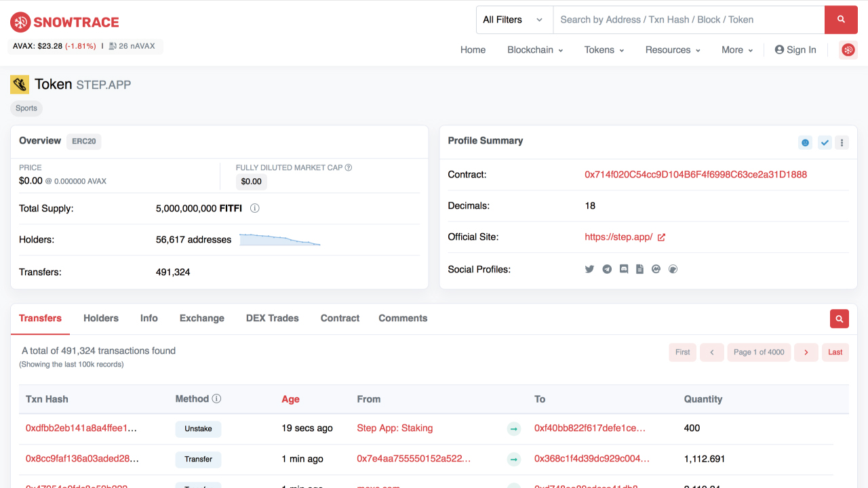Screen dimensions: 868x488
Task: Go to the next page arrow
Action: (x=806, y=352)
